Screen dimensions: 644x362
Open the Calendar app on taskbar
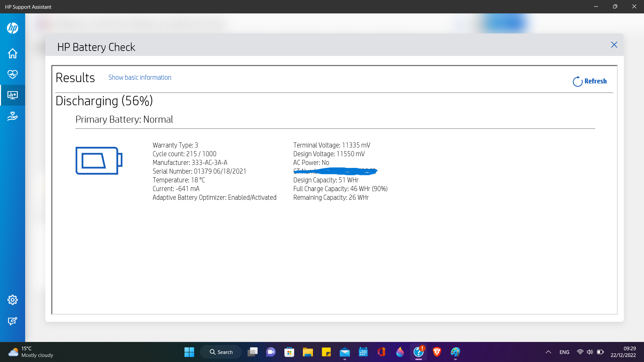pos(363,352)
